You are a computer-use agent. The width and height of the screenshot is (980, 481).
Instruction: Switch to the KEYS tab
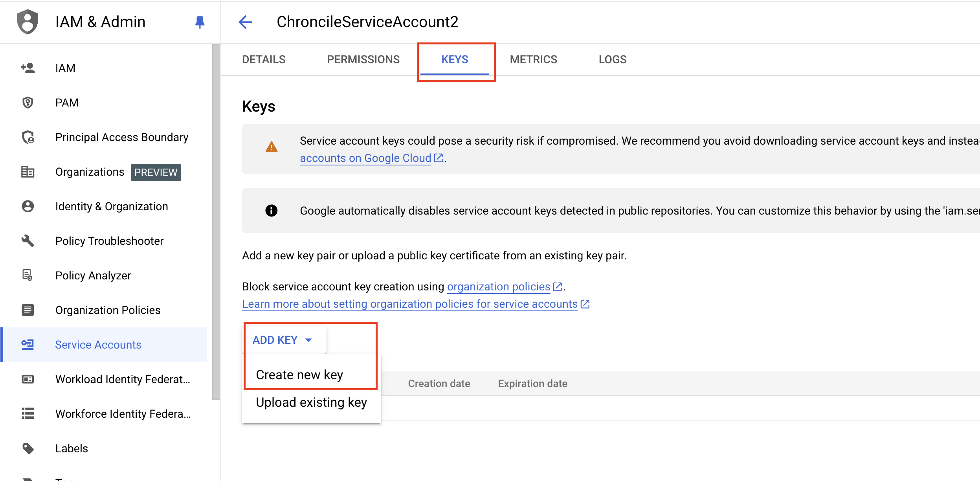tap(455, 59)
